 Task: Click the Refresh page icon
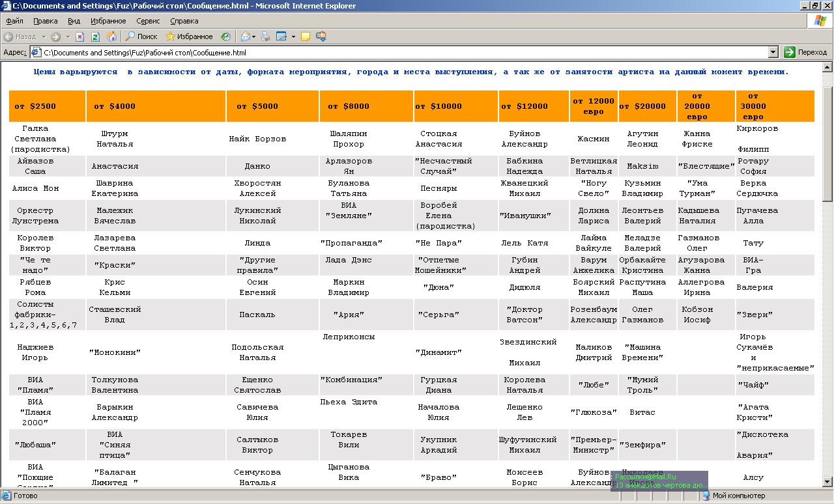coord(95,36)
